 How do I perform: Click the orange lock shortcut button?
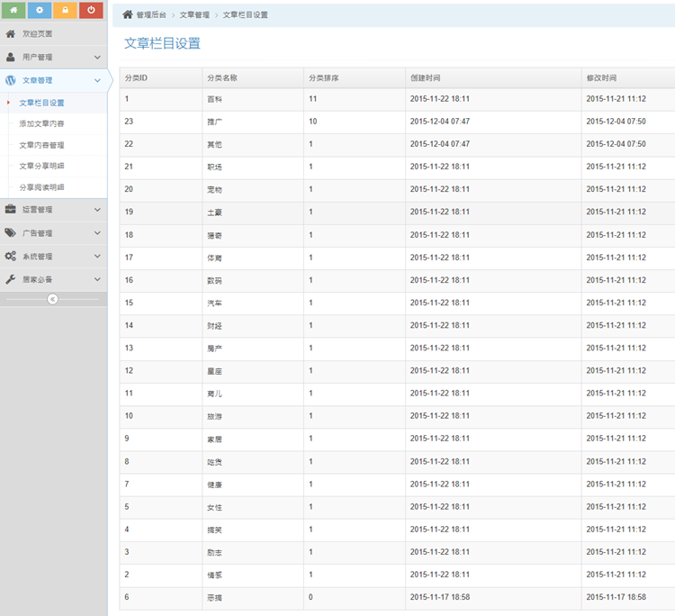point(65,10)
